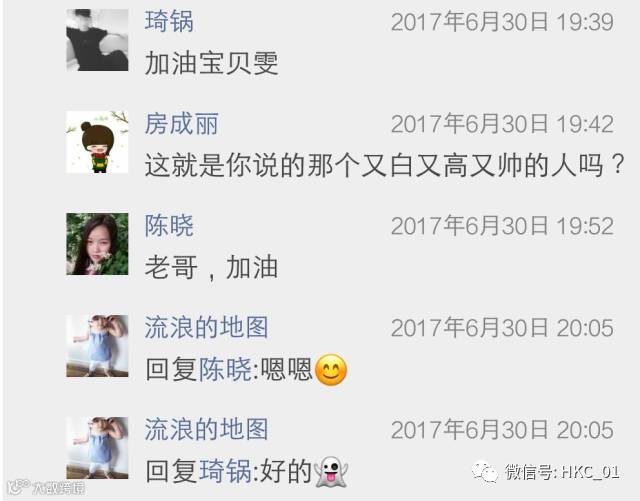Select the comment 加油宝贝雯
Screen dimensions: 640x501
pos(211,63)
